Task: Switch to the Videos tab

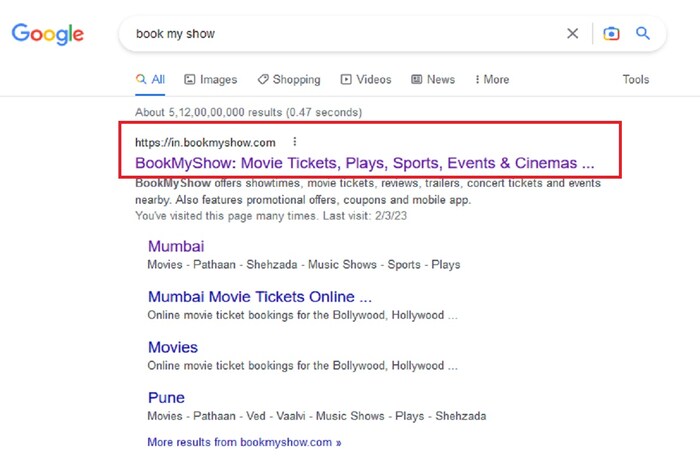Action: (x=366, y=79)
